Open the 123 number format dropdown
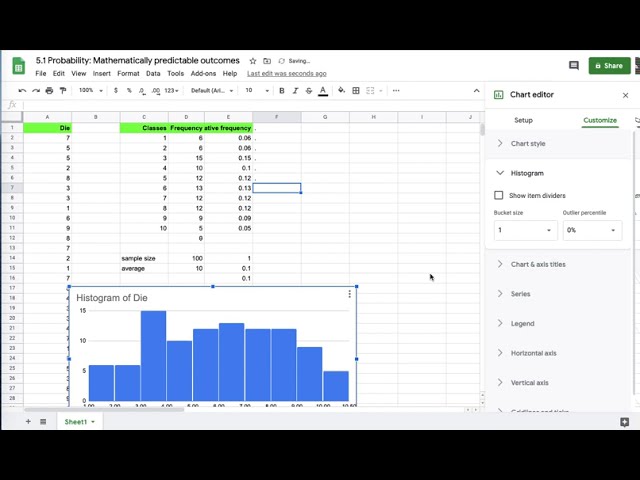Viewport: 640px width, 480px height. 171,91
